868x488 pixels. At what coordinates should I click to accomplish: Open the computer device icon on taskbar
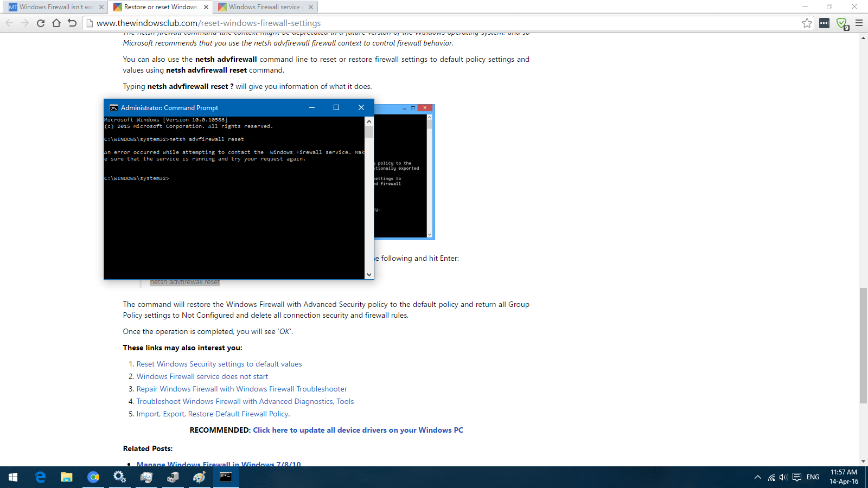[173, 477]
